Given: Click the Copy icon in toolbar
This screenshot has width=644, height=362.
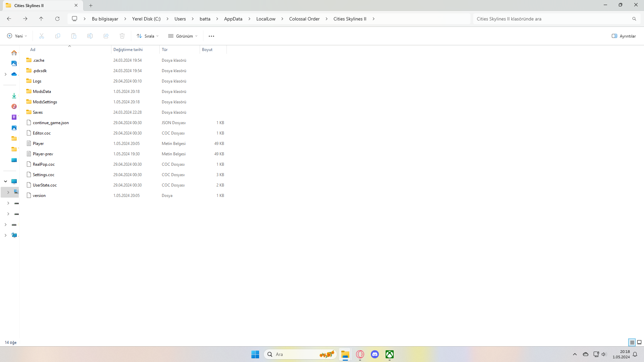Looking at the screenshot, I should [58, 36].
